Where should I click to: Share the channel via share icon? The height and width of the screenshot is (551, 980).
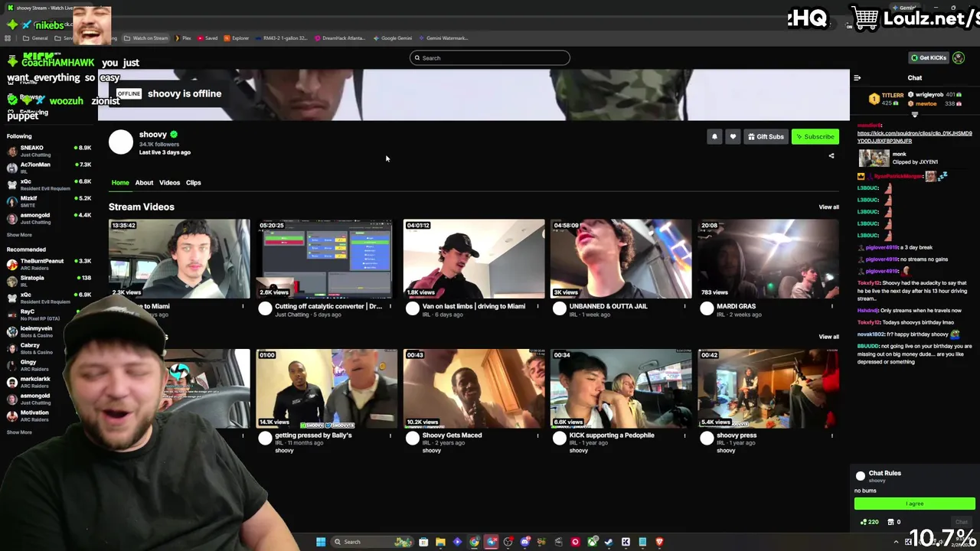tap(831, 156)
